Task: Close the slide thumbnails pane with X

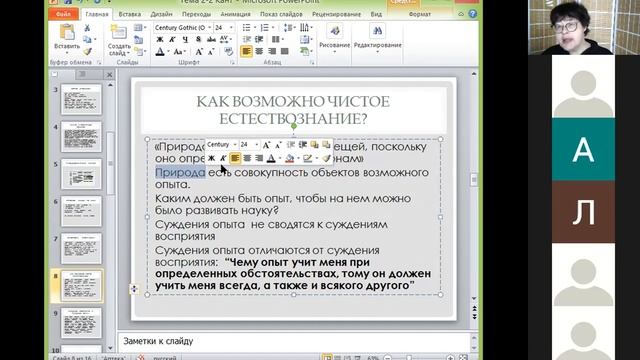Action: coord(109,75)
